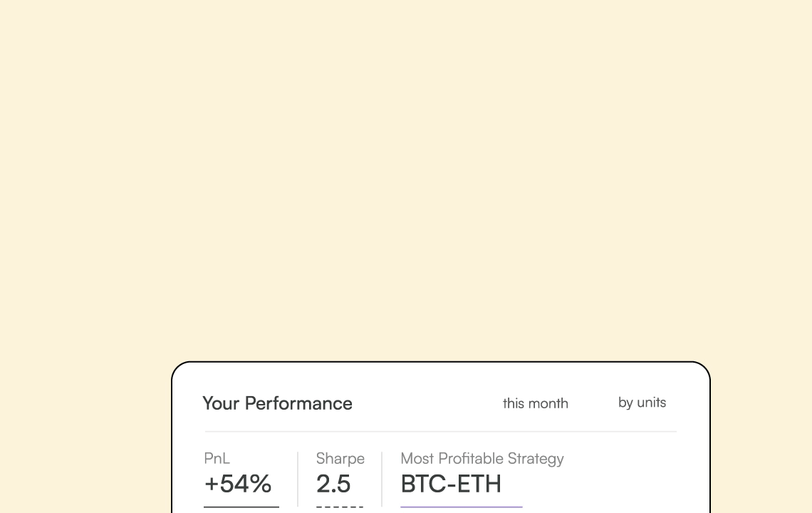Viewport: 812px width, 513px height.
Task: Click the BTC-ETH strategy link
Action: 451,484
